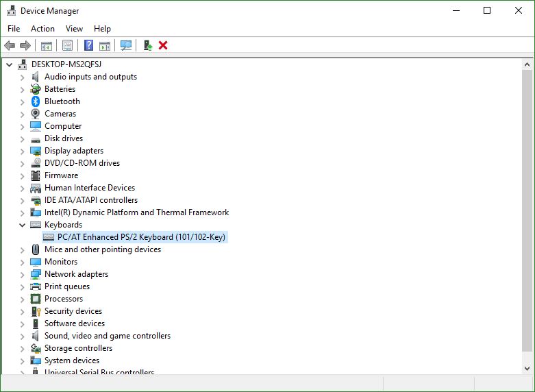
Task: Click the scrollbar down arrow
Action: click(527, 369)
